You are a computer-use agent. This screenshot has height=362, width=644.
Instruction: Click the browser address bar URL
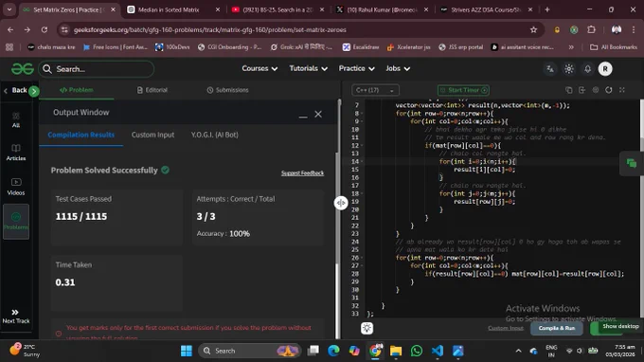210,29
